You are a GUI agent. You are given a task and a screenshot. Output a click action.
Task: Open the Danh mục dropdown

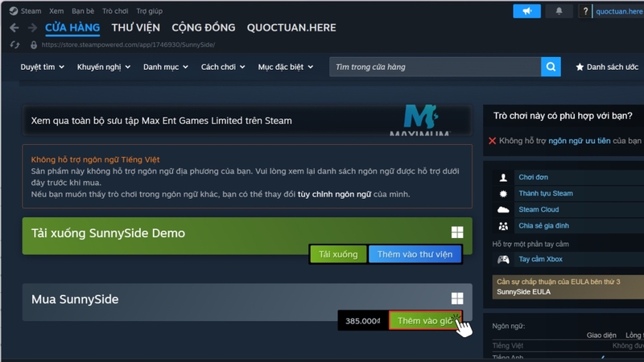click(x=166, y=67)
